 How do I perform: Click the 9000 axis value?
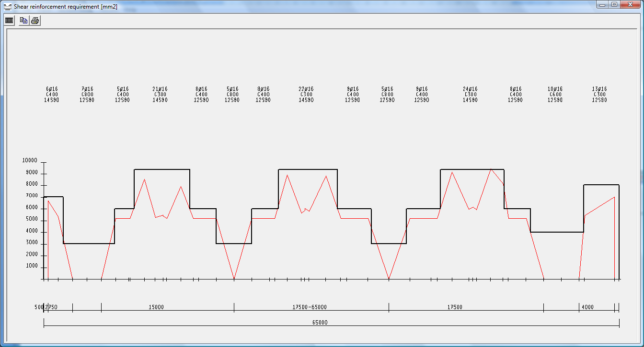point(31,172)
